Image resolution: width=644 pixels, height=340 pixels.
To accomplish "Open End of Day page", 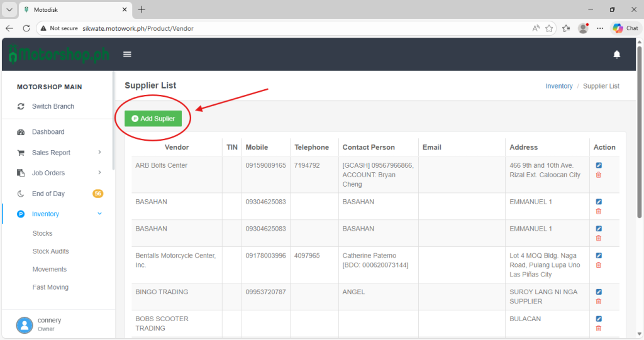I will (48, 194).
